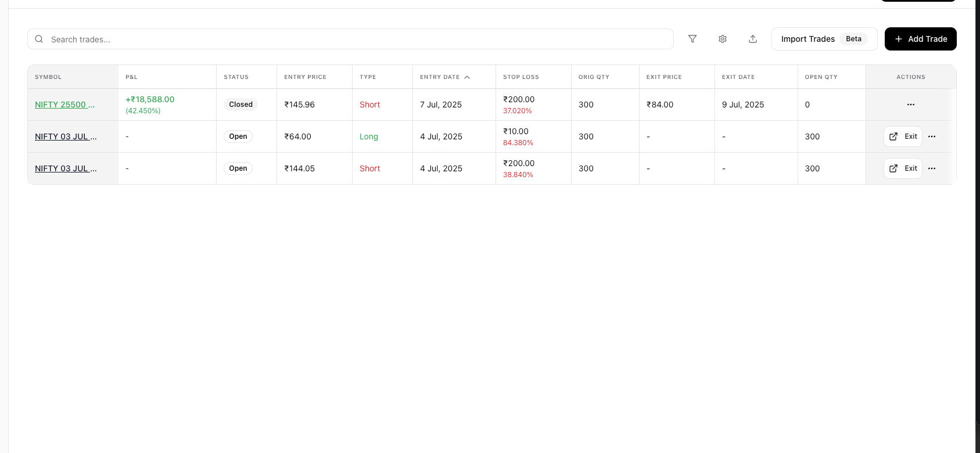Open the NIFTY 25500 symbol link
This screenshot has height=453, width=980.
pos(64,105)
